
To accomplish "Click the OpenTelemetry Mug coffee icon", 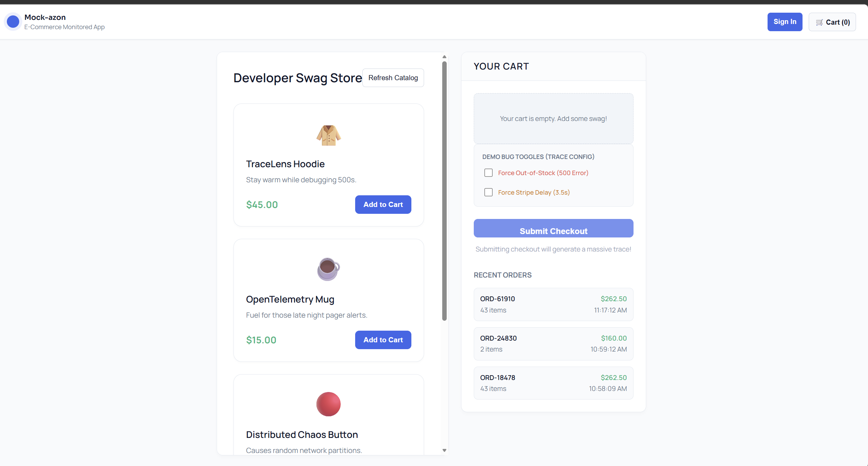I will pyautogui.click(x=328, y=269).
